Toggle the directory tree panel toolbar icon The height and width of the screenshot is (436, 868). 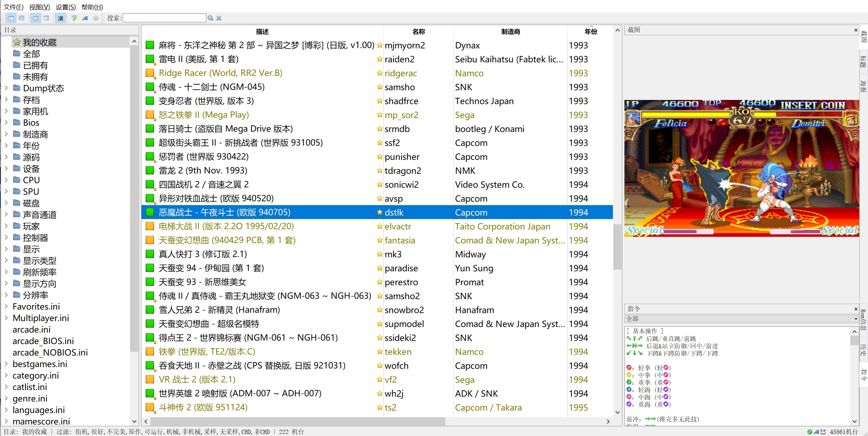point(11,18)
